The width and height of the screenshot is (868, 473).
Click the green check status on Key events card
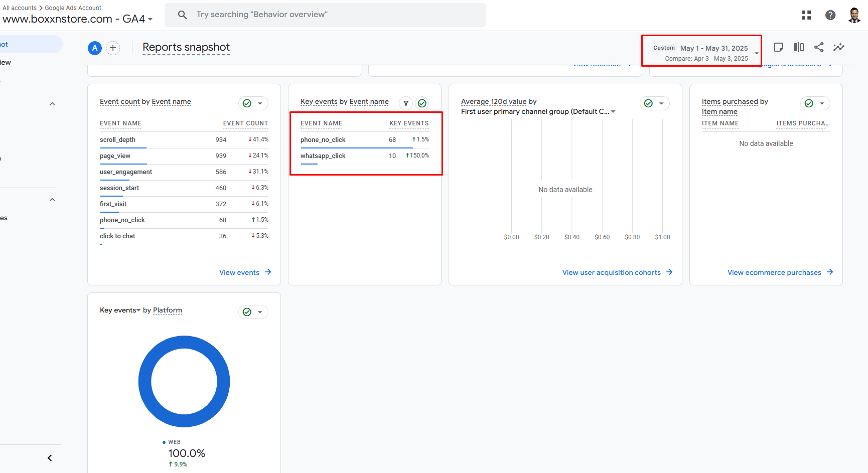(422, 103)
